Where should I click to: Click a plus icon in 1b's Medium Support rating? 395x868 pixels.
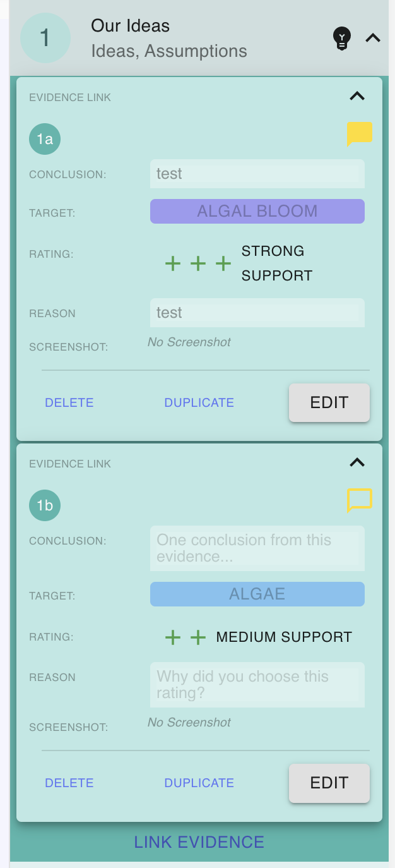pyautogui.click(x=173, y=637)
